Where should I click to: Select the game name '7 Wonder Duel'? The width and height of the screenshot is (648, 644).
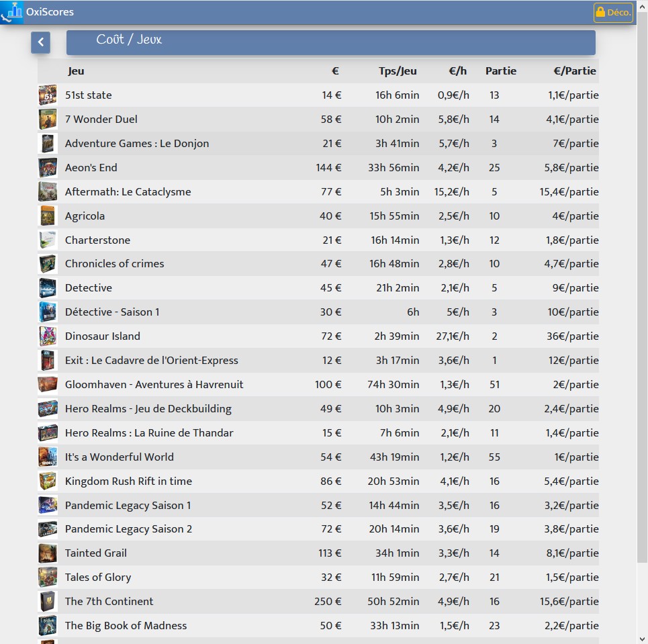(x=101, y=119)
